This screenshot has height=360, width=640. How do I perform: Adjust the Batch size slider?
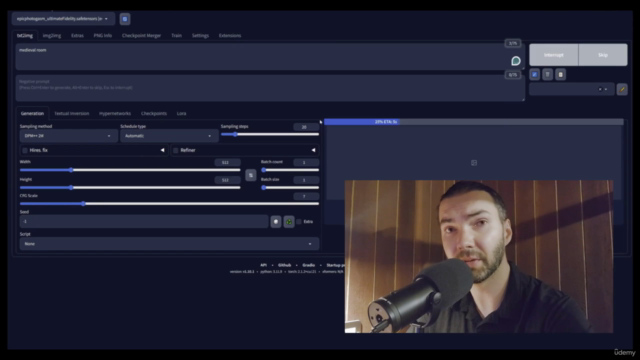pyautogui.click(x=290, y=187)
